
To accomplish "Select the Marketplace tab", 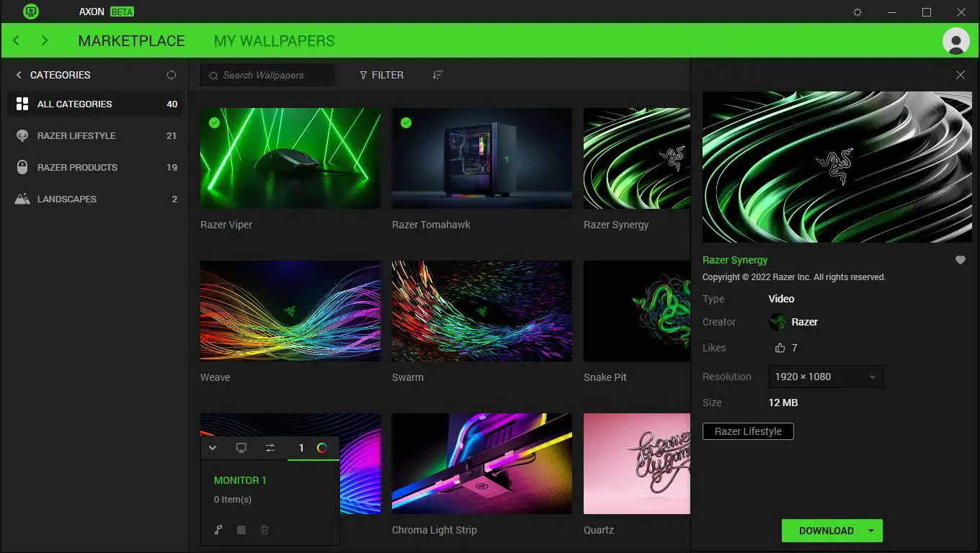I will [x=132, y=40].
